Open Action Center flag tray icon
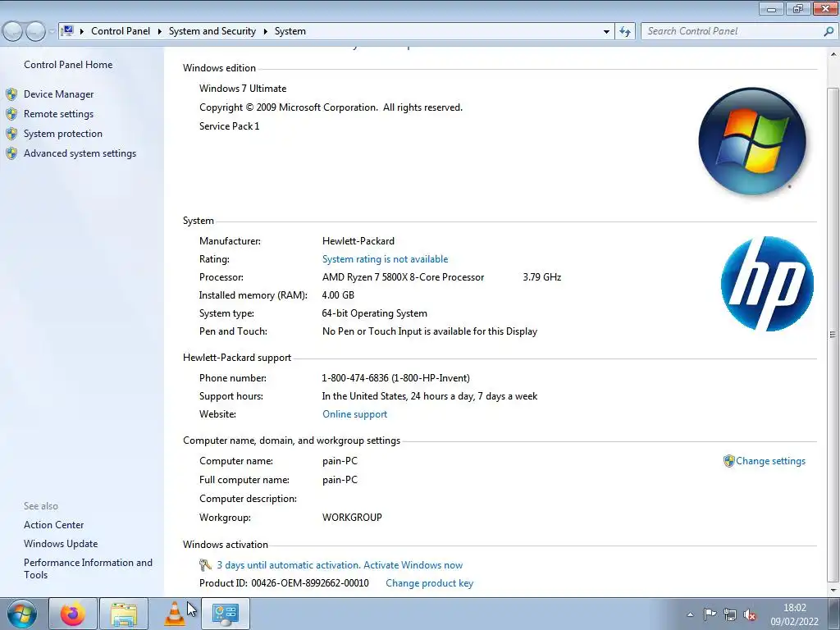Viewport: 840px width, 630px height. [710, 614]
